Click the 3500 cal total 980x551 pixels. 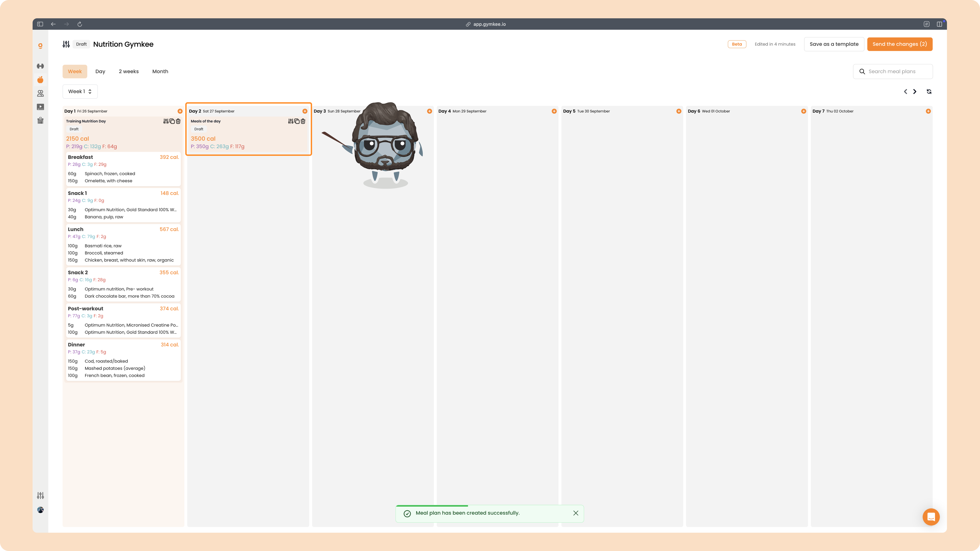pyautogui.click(x=203, y=138)
